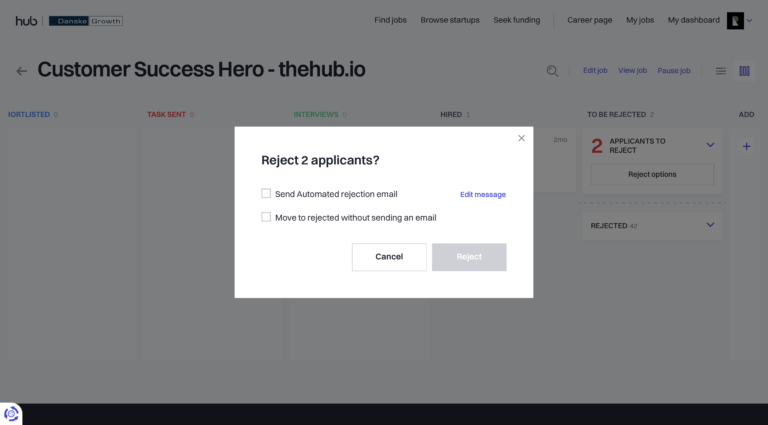Click the Edit message link
The image size is (768, 425).
click(483, 194)
